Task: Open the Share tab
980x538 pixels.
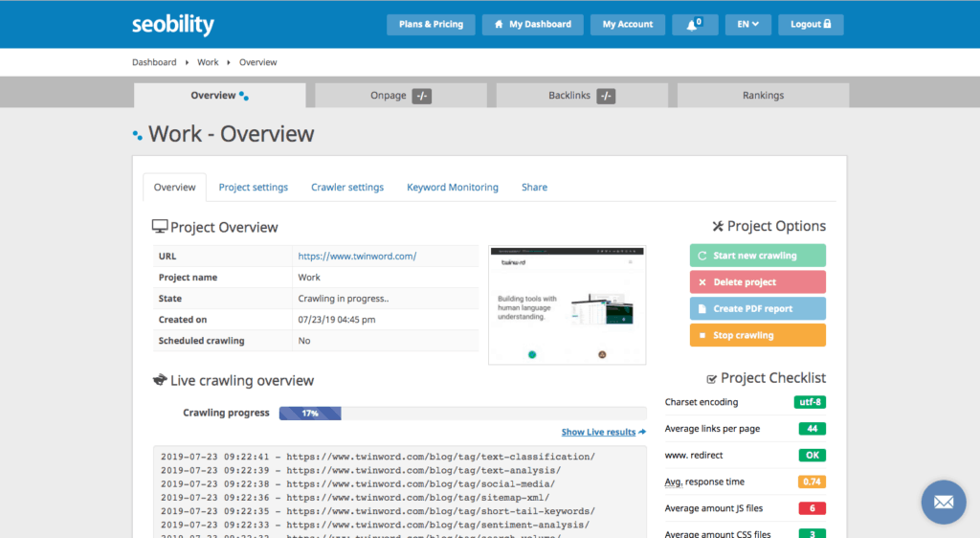Action: coord(534,187)
